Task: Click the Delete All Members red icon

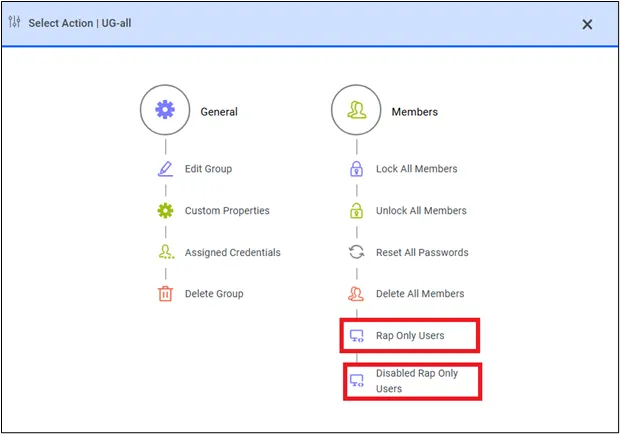Action: tap(356, 294)
